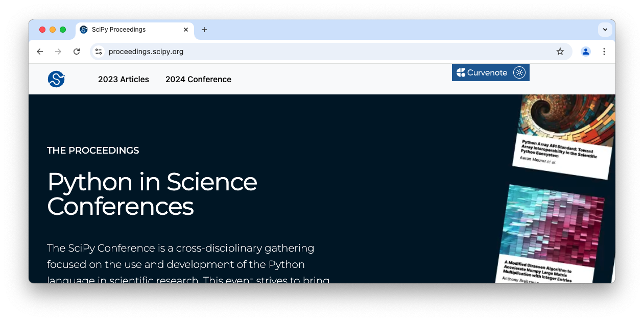Viewport: 644px width, 321px height.
Task: Open the Curvenote site badge
Action: [x=490, y=72]
